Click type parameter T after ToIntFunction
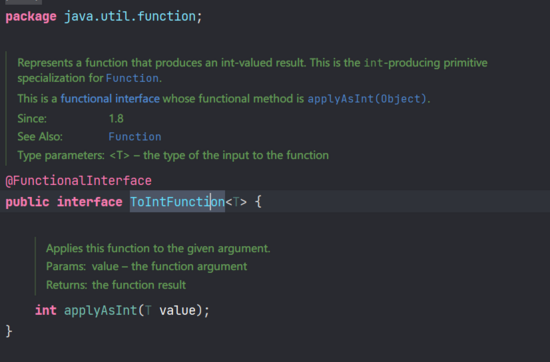This screenshot has width=550, height=362. pyautogui.click(x=236, y=202)
